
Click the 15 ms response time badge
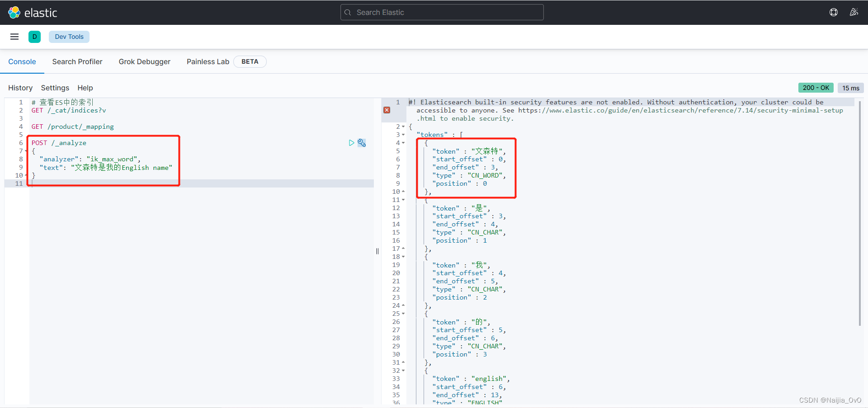851,88
